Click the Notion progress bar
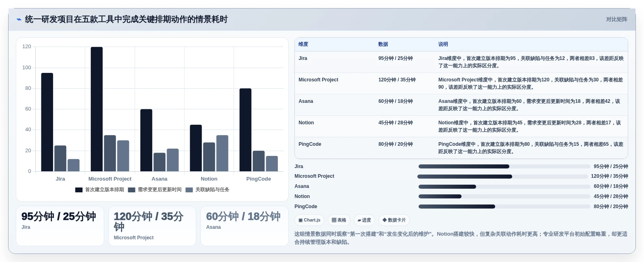This screenshot has height=262, width=644. 504,196
